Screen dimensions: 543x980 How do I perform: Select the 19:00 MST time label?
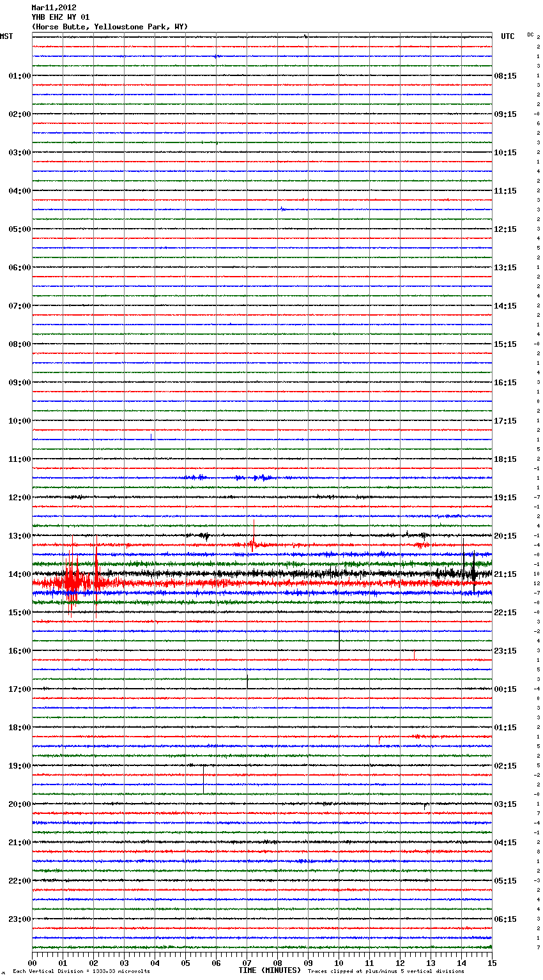pyautogui.click(x=19, y=766)
